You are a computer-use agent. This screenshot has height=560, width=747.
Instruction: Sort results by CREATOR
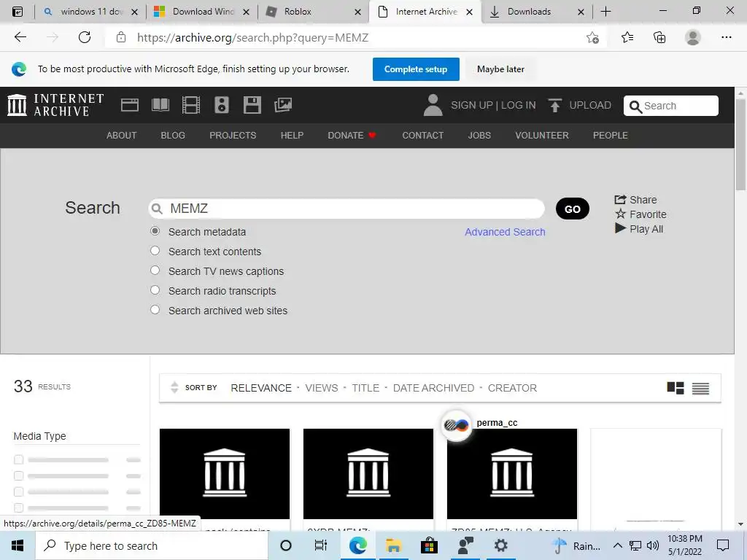512,388
